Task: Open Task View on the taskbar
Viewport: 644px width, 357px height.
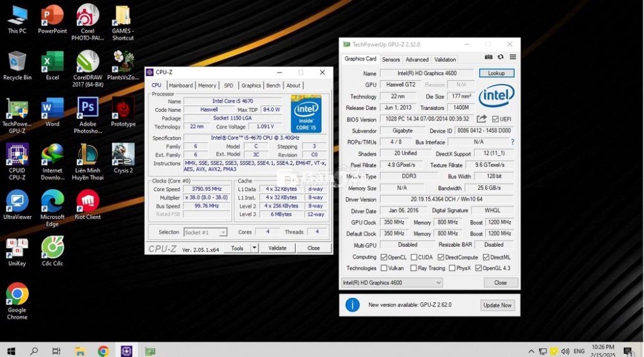Action: point(56,351)
